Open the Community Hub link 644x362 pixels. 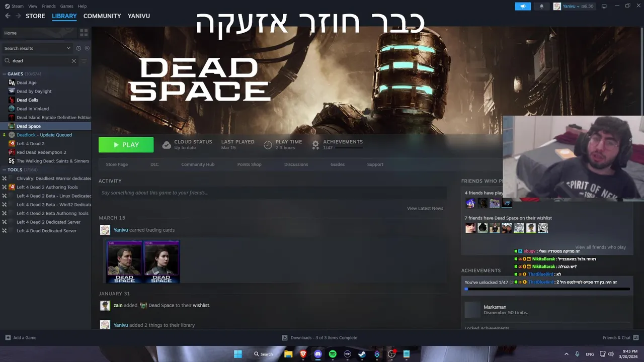pos(198,164)
